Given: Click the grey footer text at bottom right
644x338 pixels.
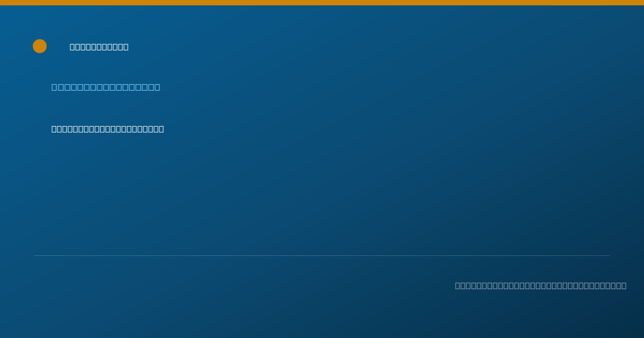Looking at the screenshot, I should [x=540, y=285].
